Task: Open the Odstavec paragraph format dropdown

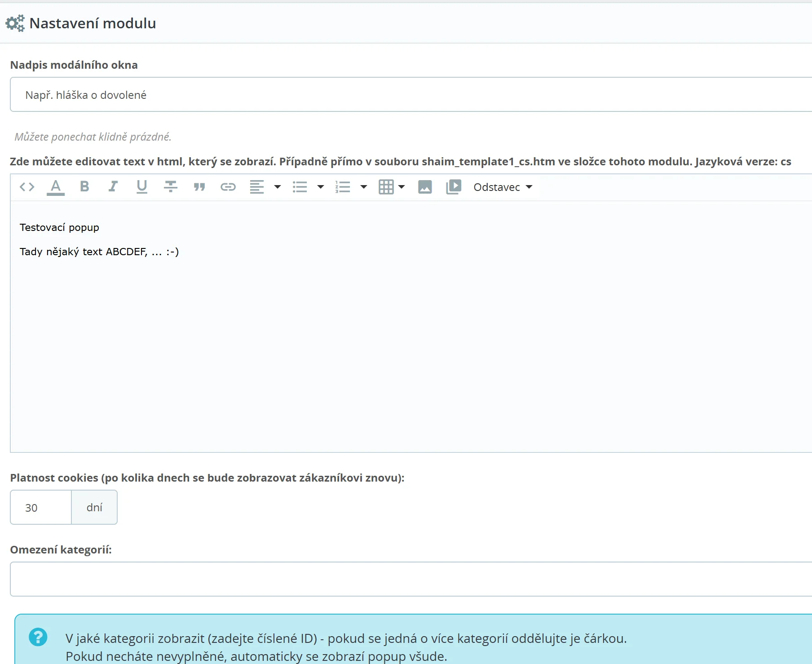Action: click(503, 187)
